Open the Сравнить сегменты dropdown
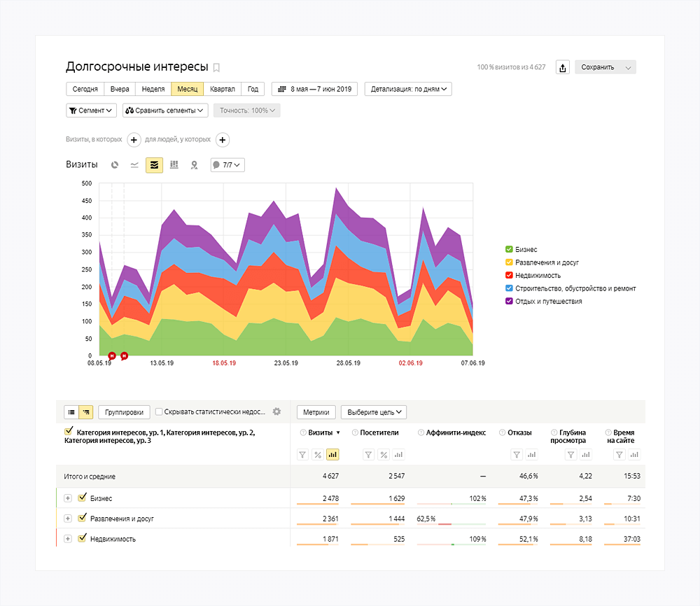 pyautogui.click(x=165, y=110)
